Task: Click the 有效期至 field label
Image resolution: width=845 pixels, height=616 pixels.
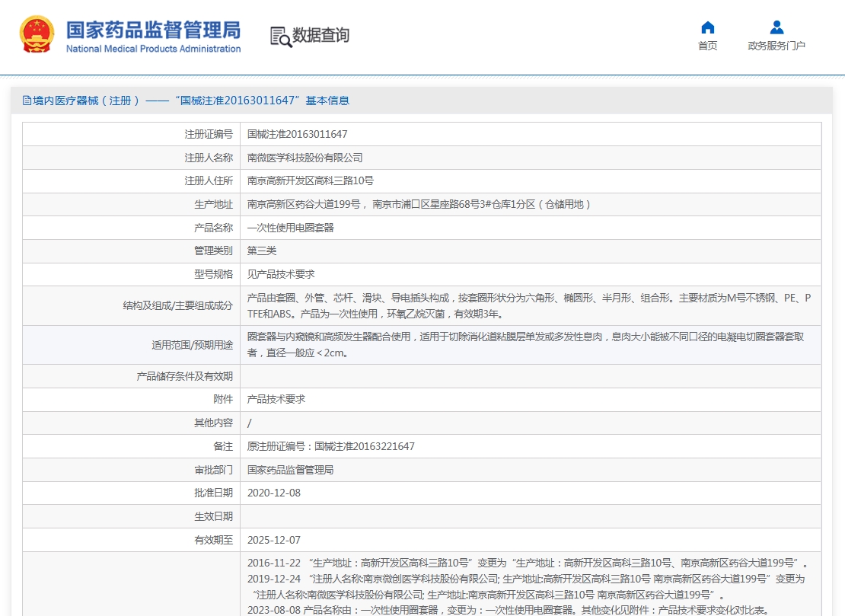Action: pyautogui.click(x=213, y=540)
